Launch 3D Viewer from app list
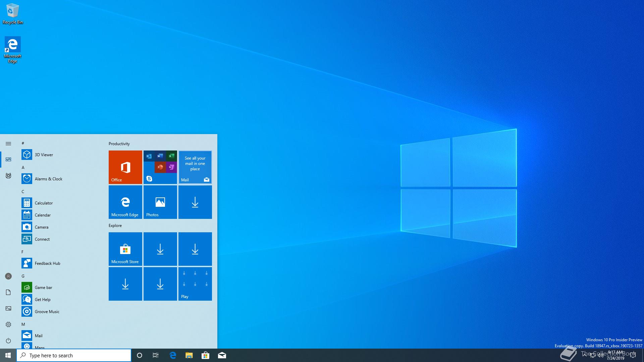Image resolution: width=644 pixels, height=362 pixels. [x=60, y=155]
